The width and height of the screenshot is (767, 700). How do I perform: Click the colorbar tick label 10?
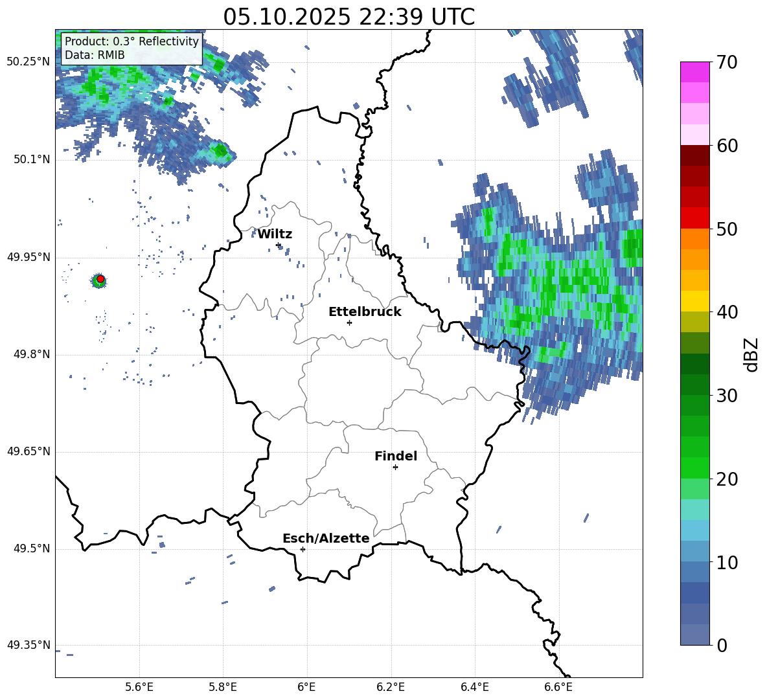pyautogui.click(x=727, y=562)
